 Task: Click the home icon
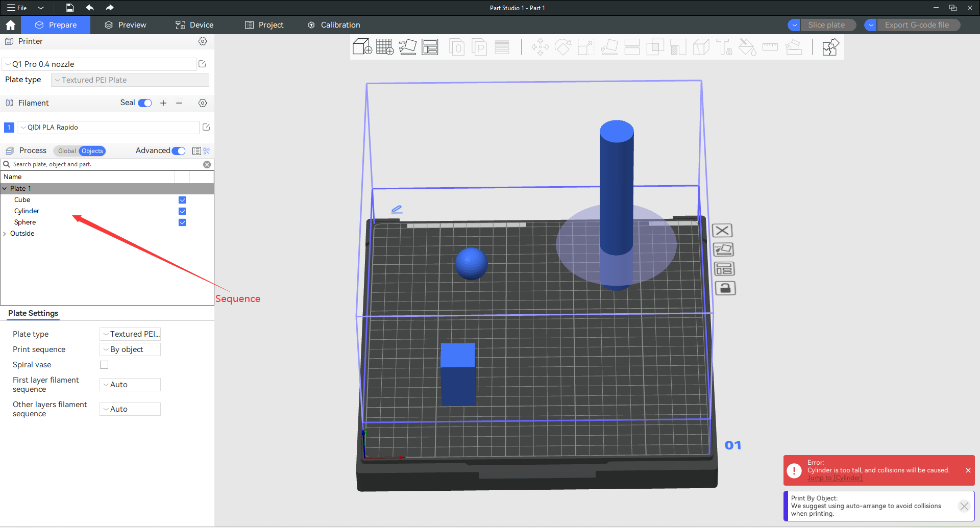pos(10,25)
